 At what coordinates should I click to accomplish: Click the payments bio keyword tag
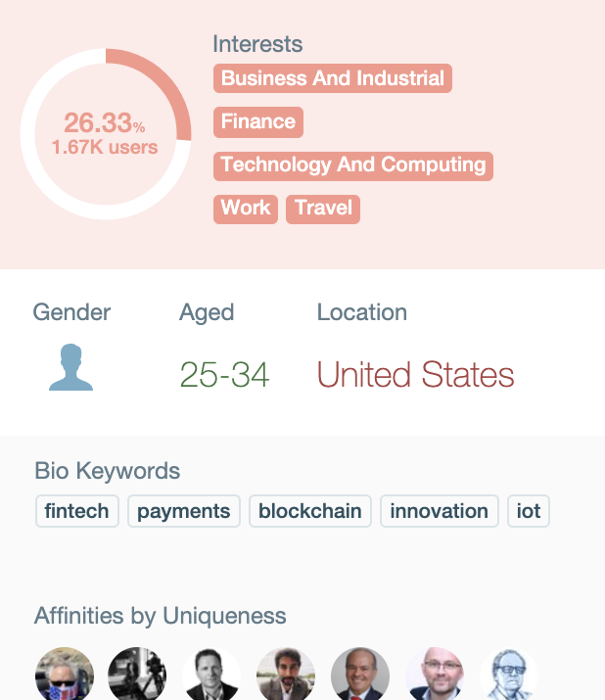coord(184,511)
